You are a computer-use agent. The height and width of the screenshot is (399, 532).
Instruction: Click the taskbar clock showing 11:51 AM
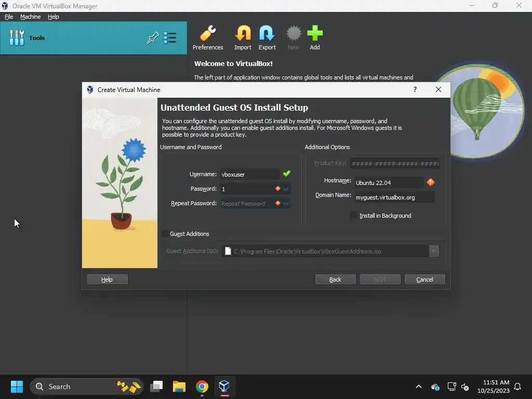tap(494, 387)
